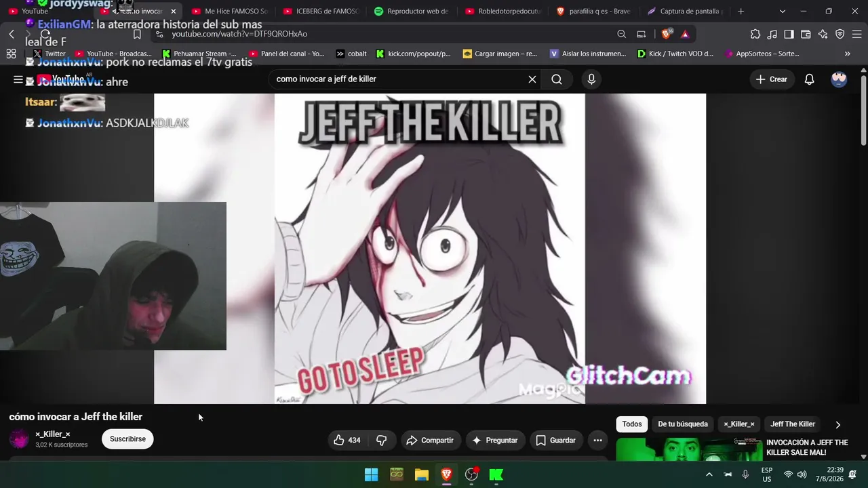Open Twitter bookmark
This screenshot has height=488, width=868.
(50, 54)
